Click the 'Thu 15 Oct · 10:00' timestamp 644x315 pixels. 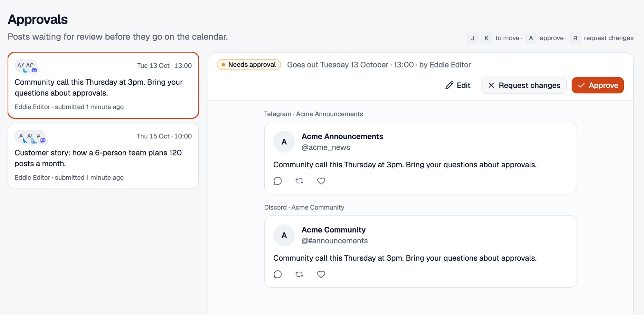(164, 136)
